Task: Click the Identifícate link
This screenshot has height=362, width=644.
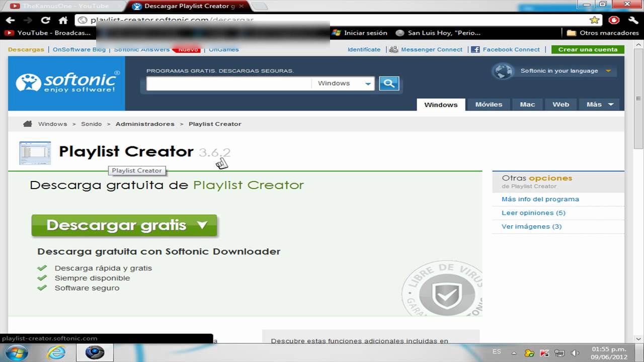Action: click(x=364, y=49)
